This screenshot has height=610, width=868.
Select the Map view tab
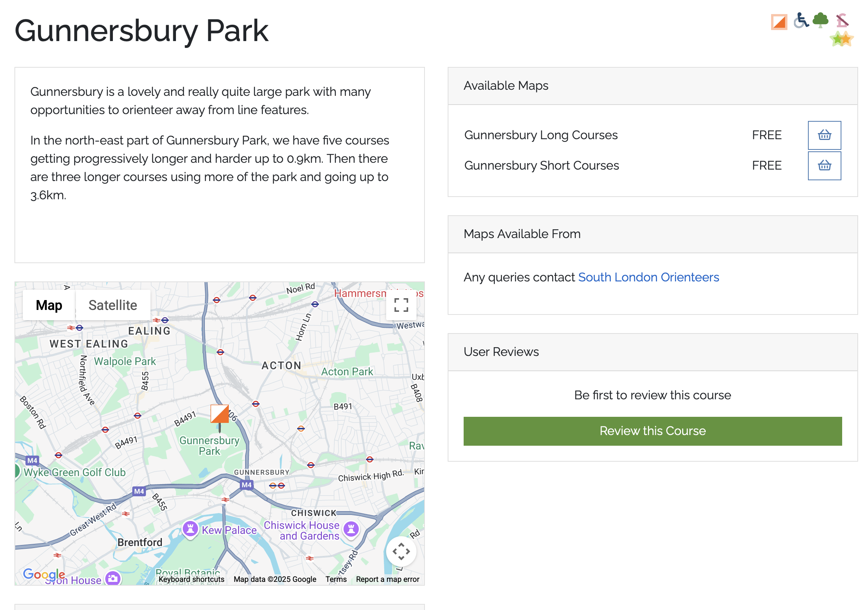pos(49,305)
